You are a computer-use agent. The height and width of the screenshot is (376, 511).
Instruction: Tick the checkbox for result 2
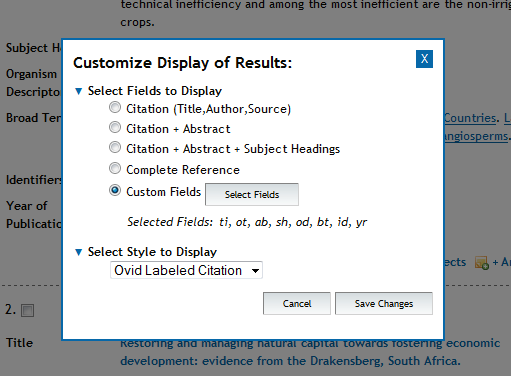[x=27, y=311]
